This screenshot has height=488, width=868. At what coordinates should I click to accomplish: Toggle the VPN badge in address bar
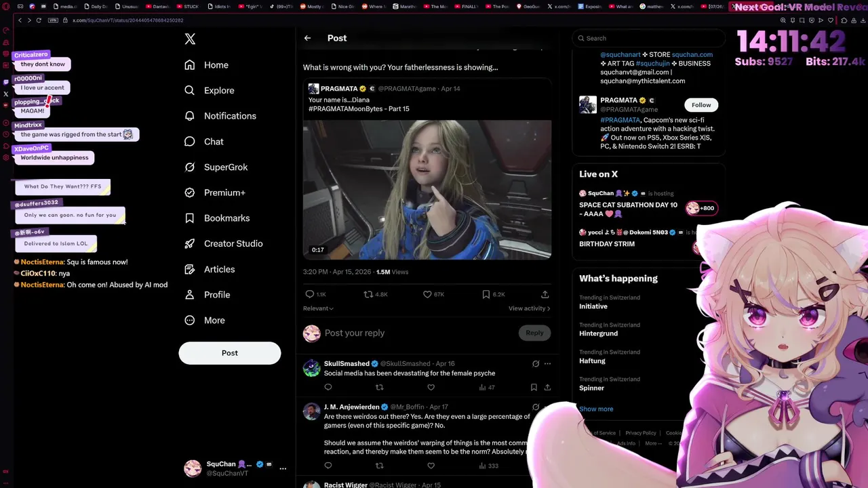54,20
